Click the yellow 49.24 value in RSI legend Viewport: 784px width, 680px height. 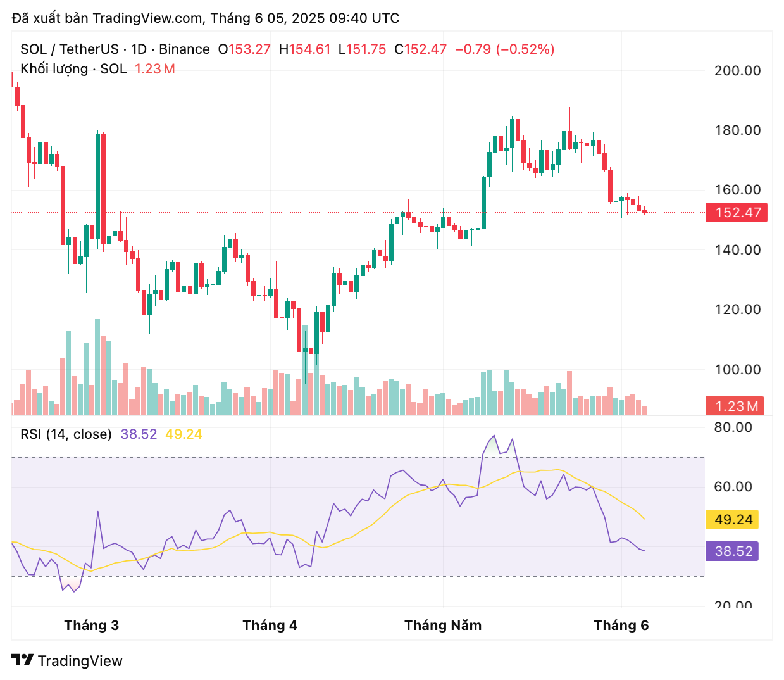point(184,434)
